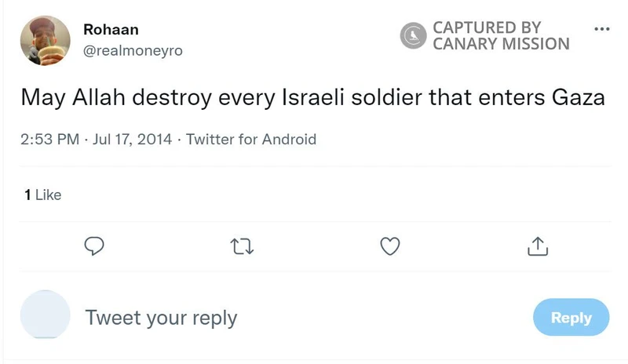The height and width of the screenshot is (364, 628).
Task: Open the three-dot more options menu
Action: click(601, 29)
